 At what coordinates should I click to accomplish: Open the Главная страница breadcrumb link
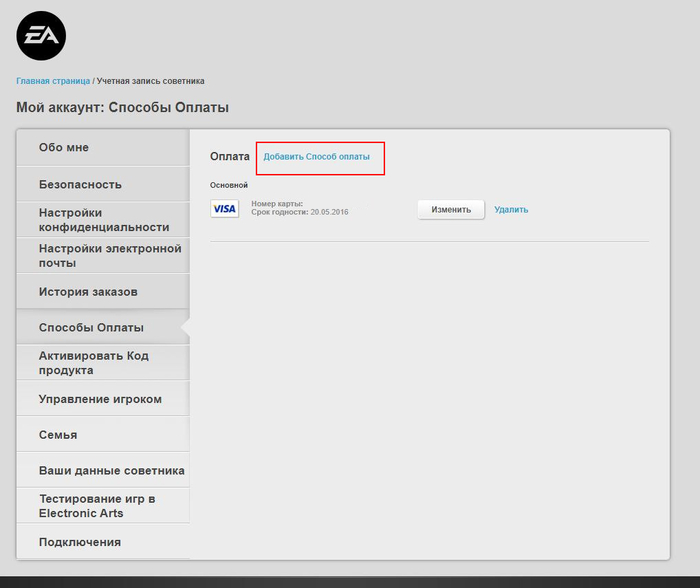click(53, 81)
